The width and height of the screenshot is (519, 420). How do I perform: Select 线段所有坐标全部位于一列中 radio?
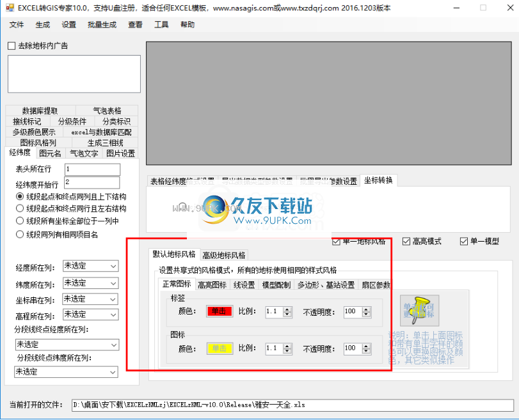click(x=20, y=221)
